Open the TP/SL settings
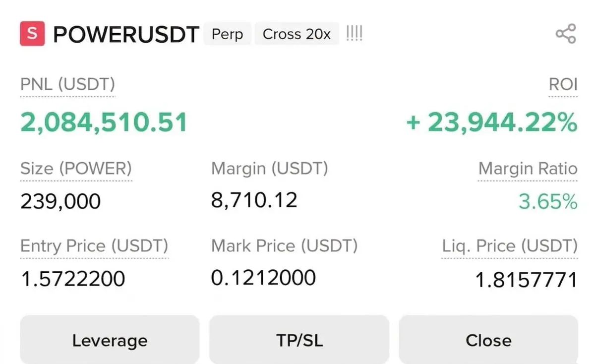595x364 pixels. pos(299,340)
